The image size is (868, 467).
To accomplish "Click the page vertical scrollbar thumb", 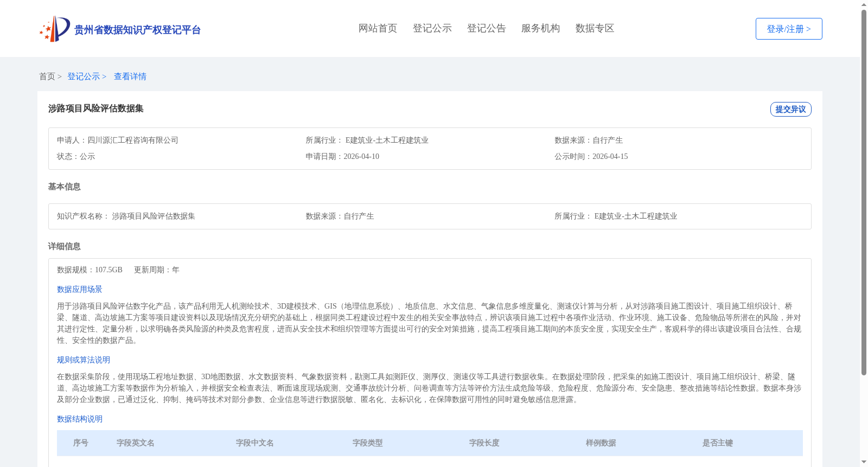I will (864, 193).
